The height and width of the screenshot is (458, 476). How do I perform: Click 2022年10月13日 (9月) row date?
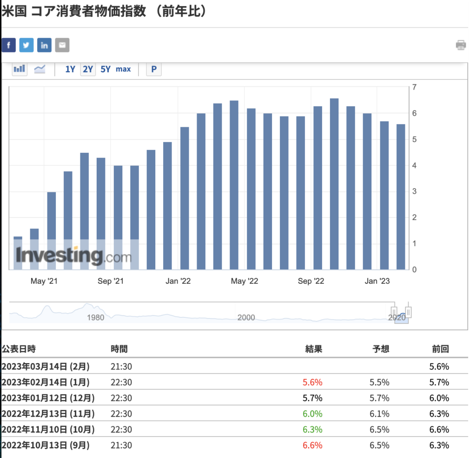tap(46, 445)
